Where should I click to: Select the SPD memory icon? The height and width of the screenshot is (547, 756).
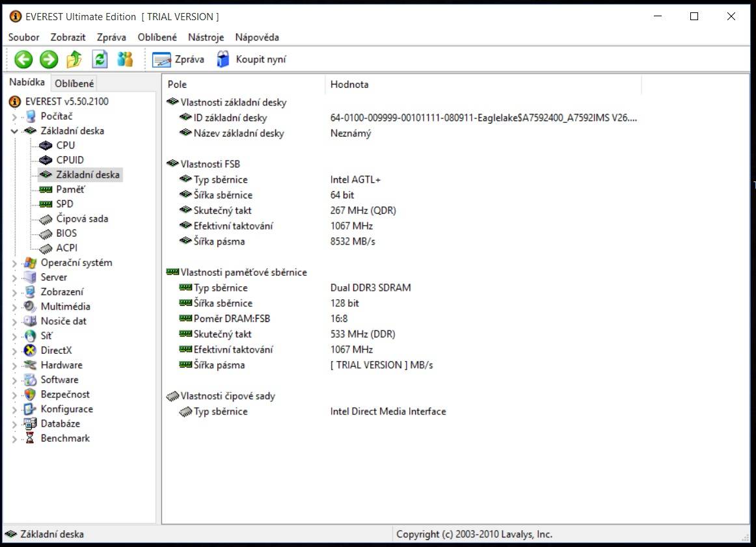pos(46,204)
